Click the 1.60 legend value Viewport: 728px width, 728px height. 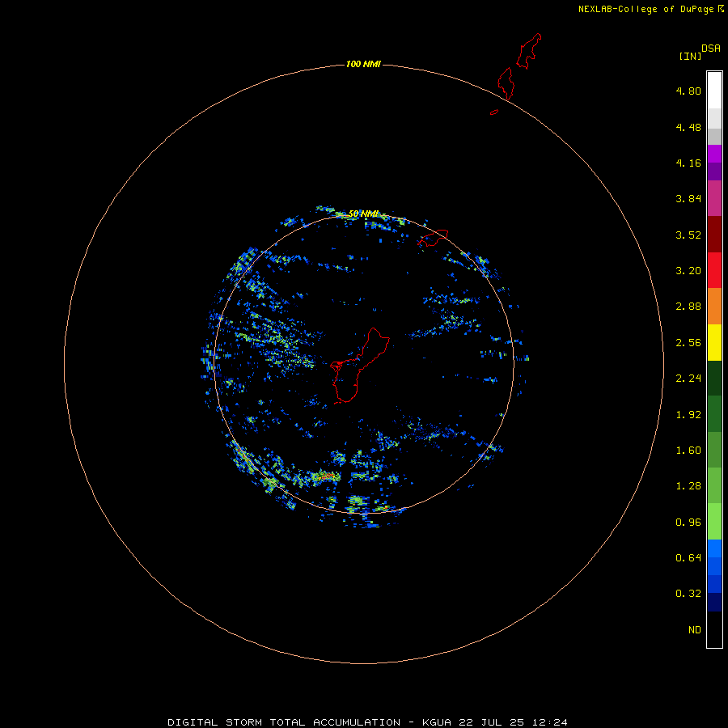[x=688, y=451]
